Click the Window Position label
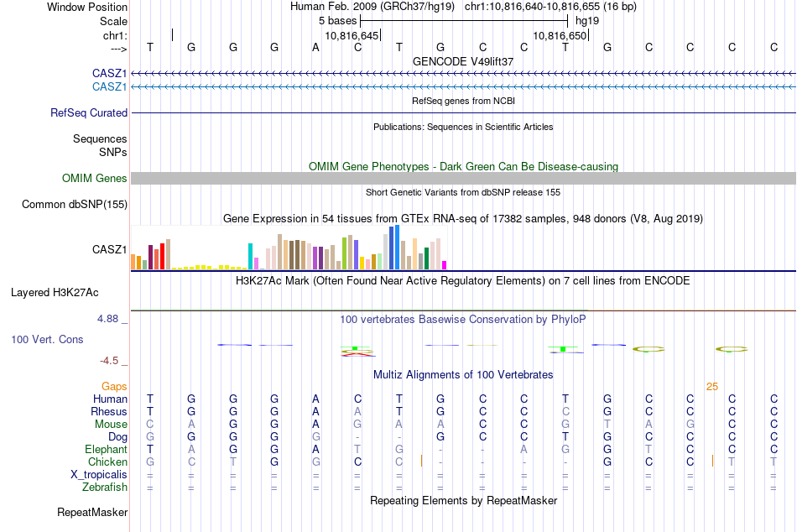The image size is (797, 532). 87,7
